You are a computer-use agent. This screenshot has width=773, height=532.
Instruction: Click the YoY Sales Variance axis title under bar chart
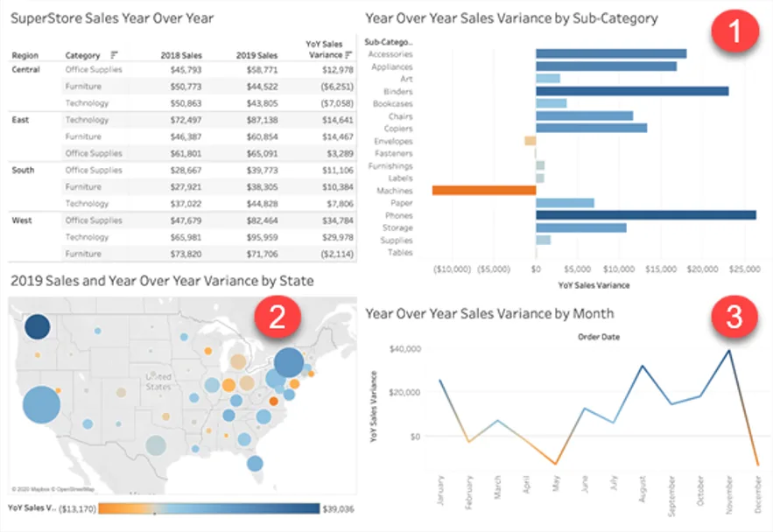click(594, 285)
